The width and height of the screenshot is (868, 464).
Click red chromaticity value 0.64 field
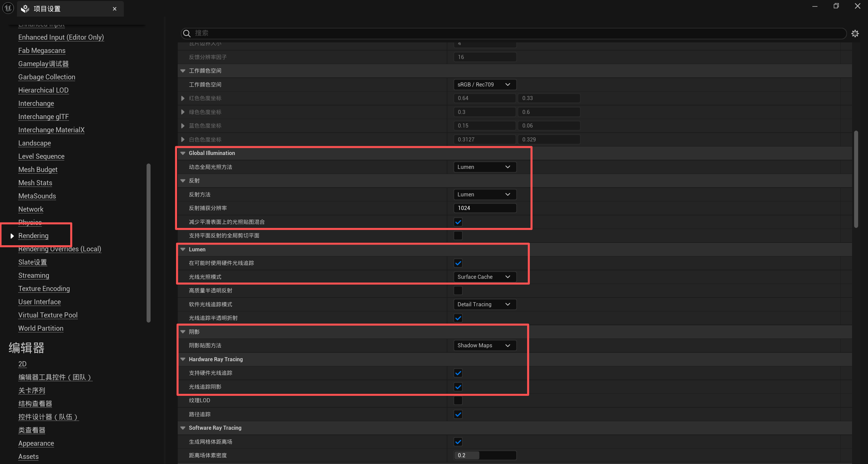coord(485,98)
